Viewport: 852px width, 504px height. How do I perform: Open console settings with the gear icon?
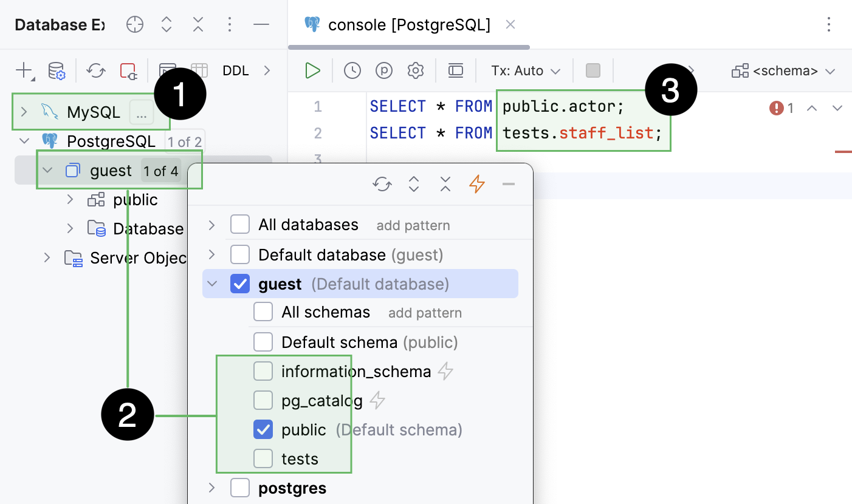[x=416, y=70]
